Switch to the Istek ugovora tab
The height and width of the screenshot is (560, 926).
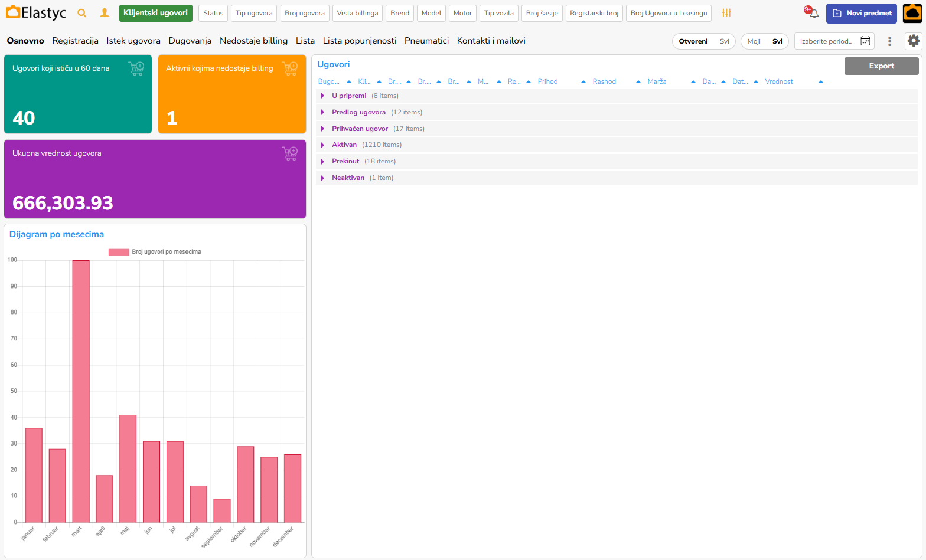point(133,41)
